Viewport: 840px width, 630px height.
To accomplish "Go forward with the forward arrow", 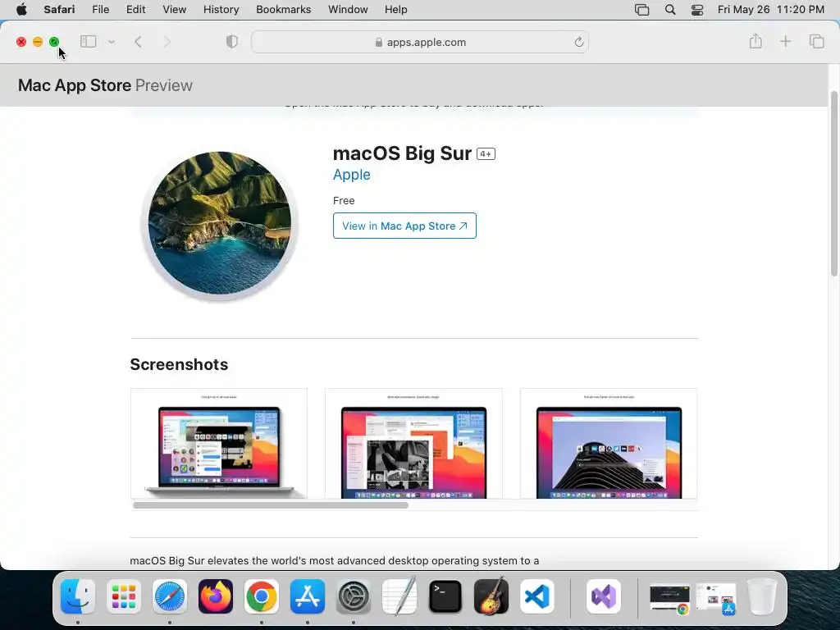I will tap(167, 42).
